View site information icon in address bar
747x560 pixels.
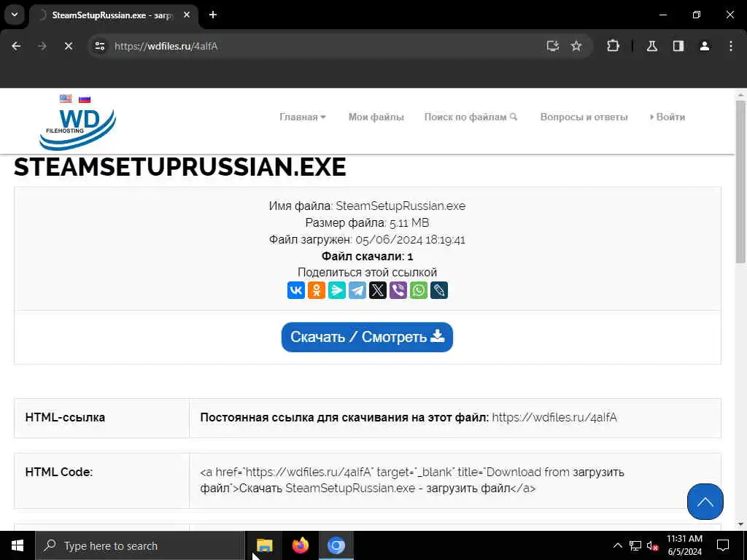coord(99,46)
